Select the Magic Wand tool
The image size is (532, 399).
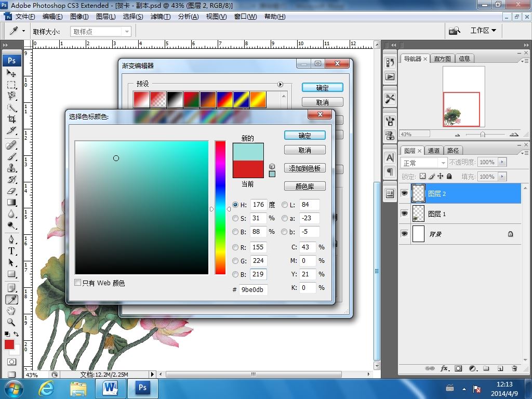(x=11, y=108)
